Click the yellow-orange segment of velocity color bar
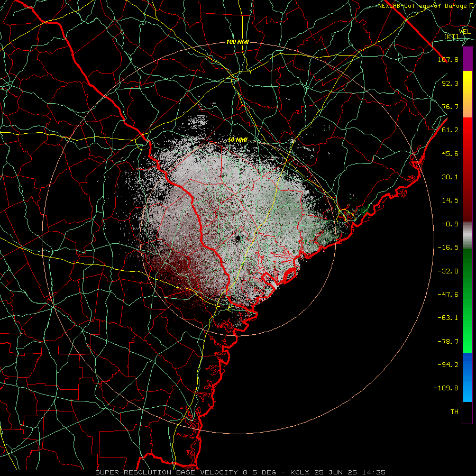476x476 pixels. pyautogui.click(x=467, y=94)
